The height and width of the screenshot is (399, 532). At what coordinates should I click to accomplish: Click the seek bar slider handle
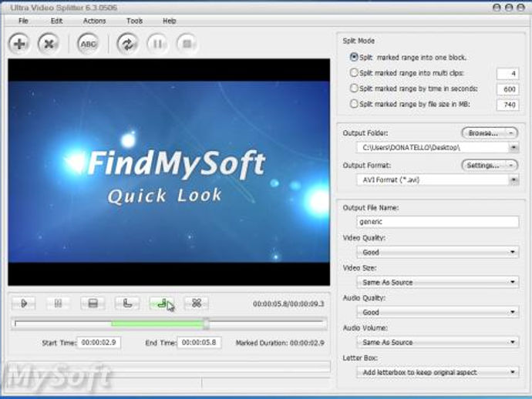[206, 324]
